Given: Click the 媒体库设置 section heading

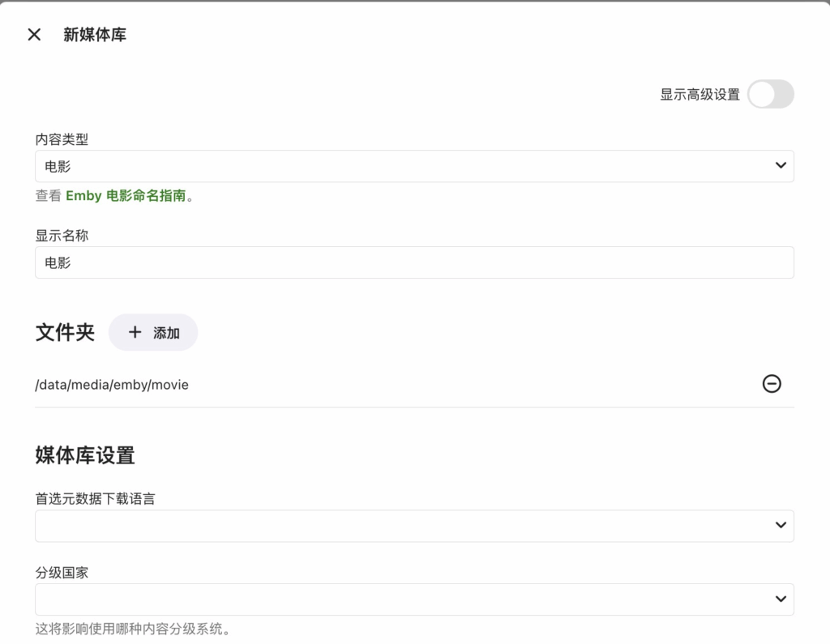Looking at the screenshot, I should (85, 455).
